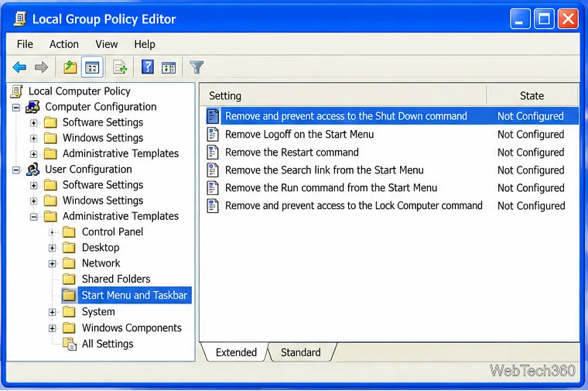Select All Settings in the tree

(x=108, y=344)
